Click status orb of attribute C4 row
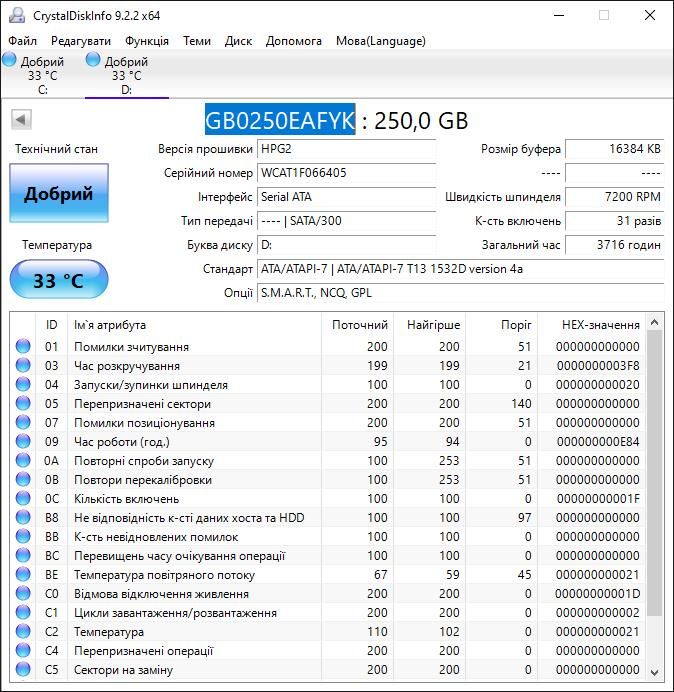The image size is (674, 692). (x=23, y=651)
